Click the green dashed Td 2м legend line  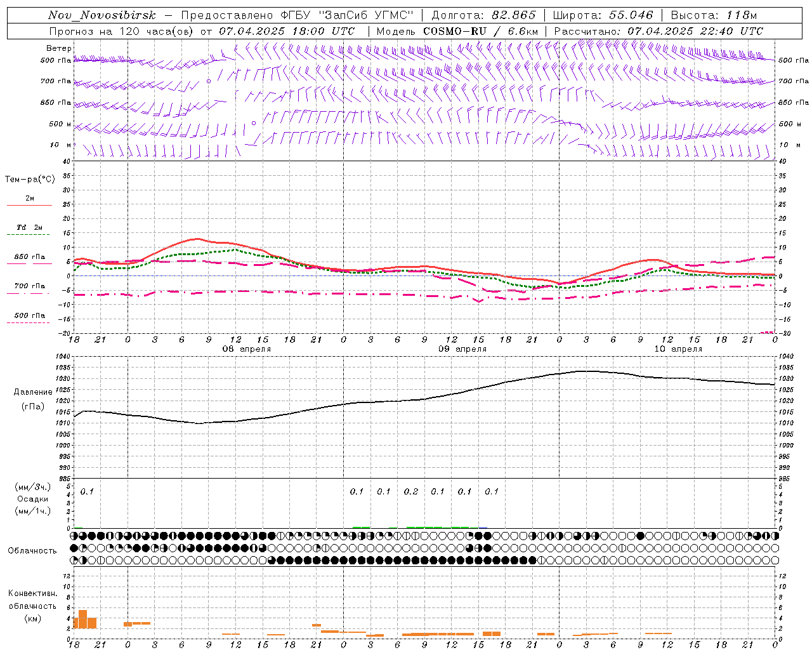pyautogui.click(x=29, y=235)
